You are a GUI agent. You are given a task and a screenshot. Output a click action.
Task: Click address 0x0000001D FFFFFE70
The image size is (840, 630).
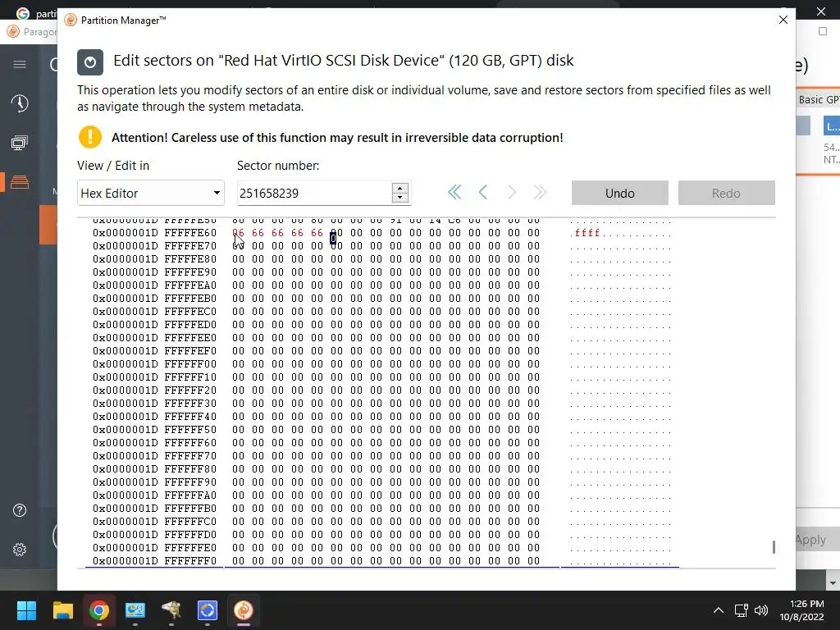[154, 246]
